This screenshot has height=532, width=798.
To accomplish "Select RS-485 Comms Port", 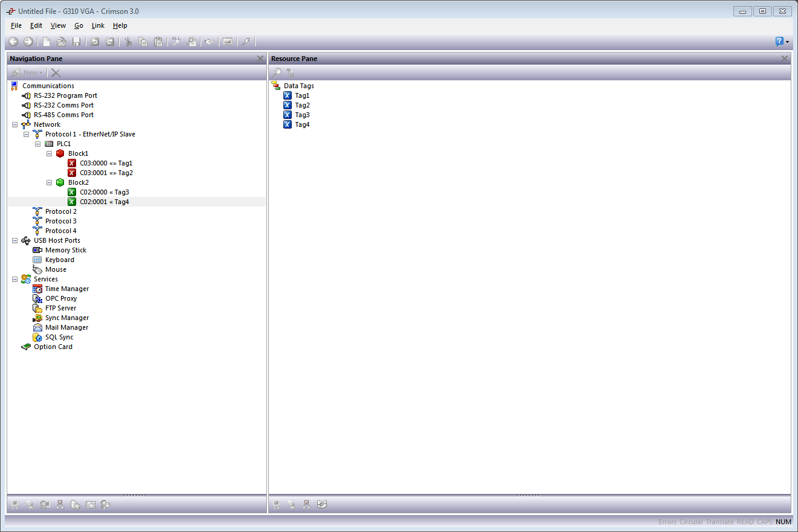I will [63, 115].
